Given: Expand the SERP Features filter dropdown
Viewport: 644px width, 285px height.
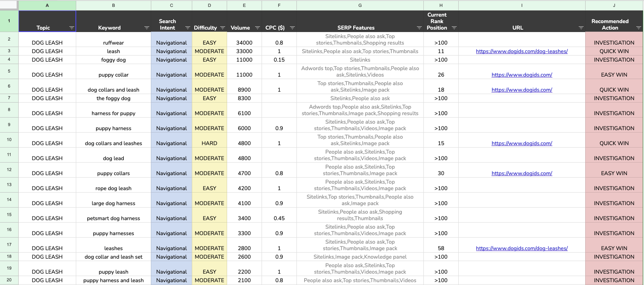Looking at the screenshot, I should coord(419,28).
